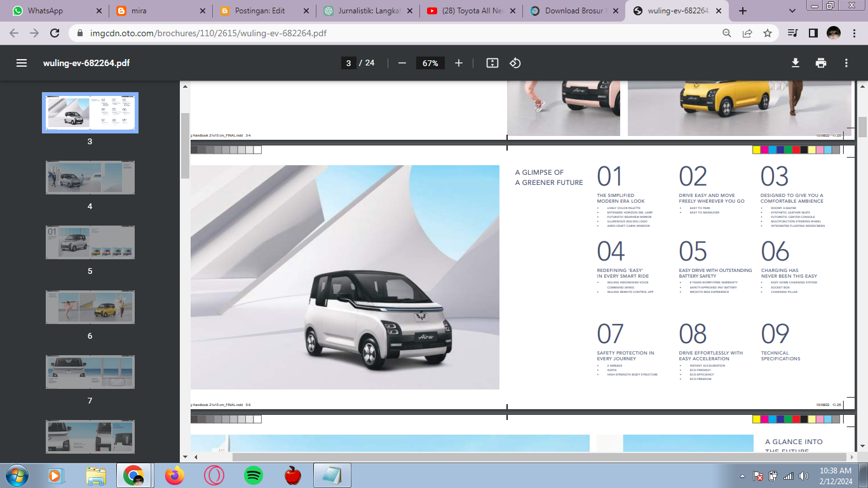Switch to Postingan: Edit tab

(x=264, y=11)
